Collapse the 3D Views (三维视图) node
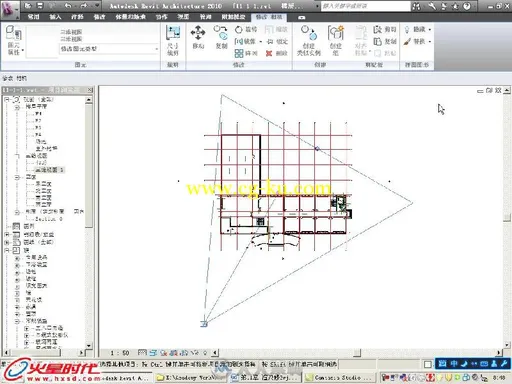 [x=17, y=156]
